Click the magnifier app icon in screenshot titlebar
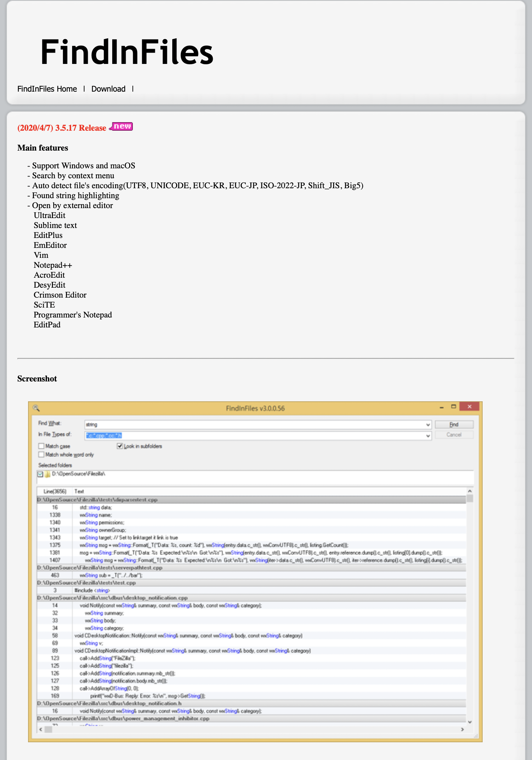Image resolution: width=532 pixels, height=760 pixels. pyautogui.click(x=36, y=408)
